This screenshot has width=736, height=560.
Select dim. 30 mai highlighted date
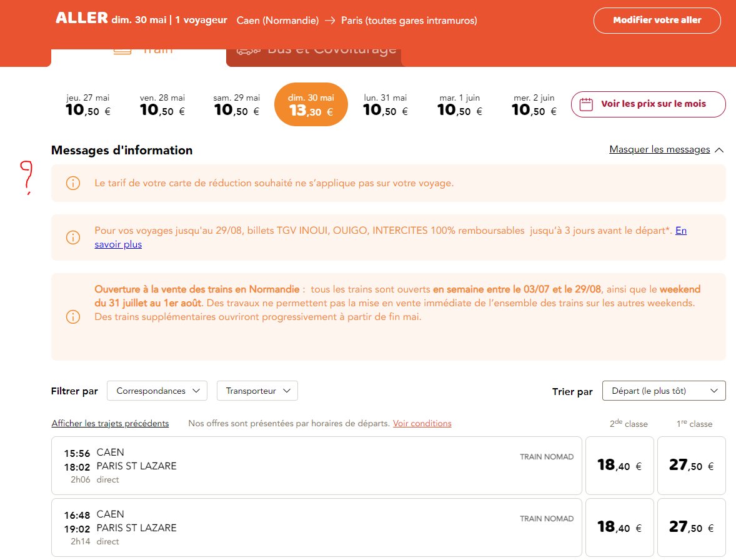pos(311,104)
